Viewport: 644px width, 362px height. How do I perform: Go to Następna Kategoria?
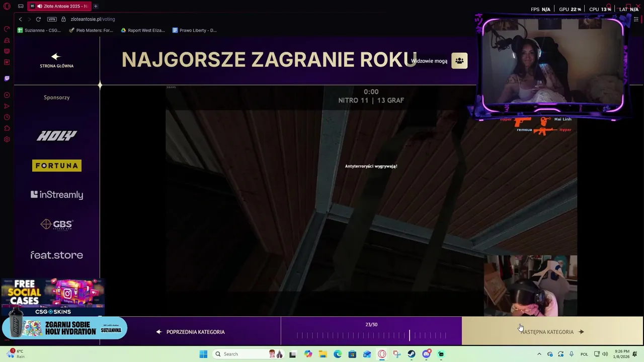pyautogui.click(x=552, y=331)
